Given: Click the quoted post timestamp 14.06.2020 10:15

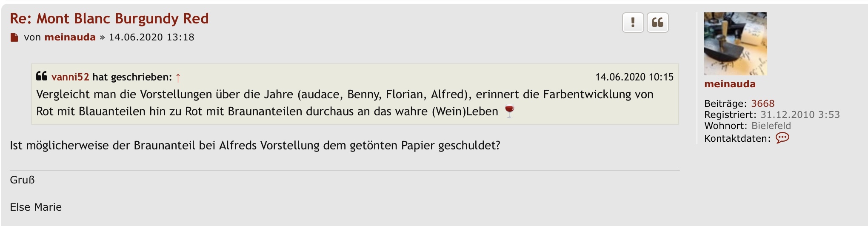Looking at the screenshot, I should tap(634, 77).
